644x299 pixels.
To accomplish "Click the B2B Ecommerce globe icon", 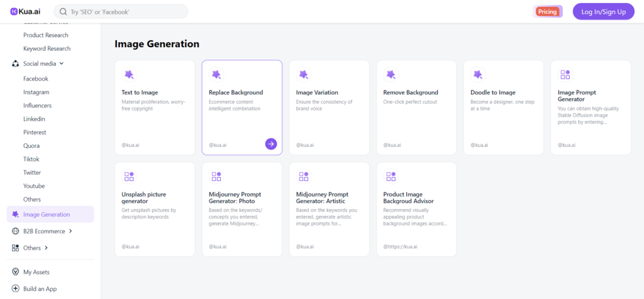I will click(16, 231).
